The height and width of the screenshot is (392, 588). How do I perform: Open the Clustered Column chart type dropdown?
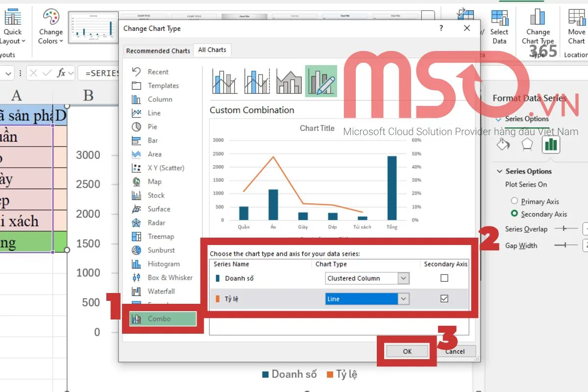403,278
